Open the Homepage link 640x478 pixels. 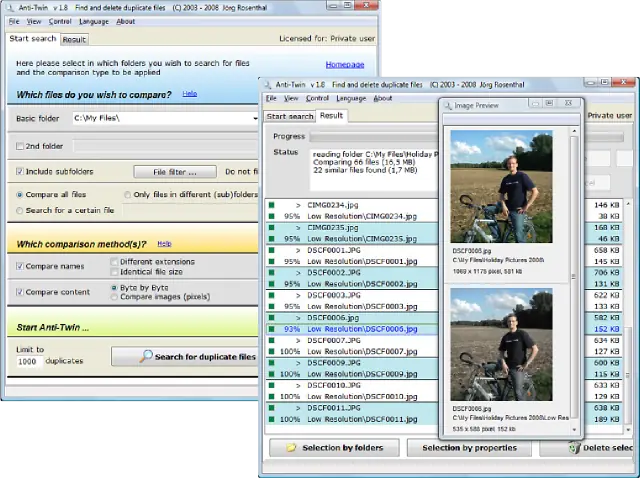coord(345,65)
